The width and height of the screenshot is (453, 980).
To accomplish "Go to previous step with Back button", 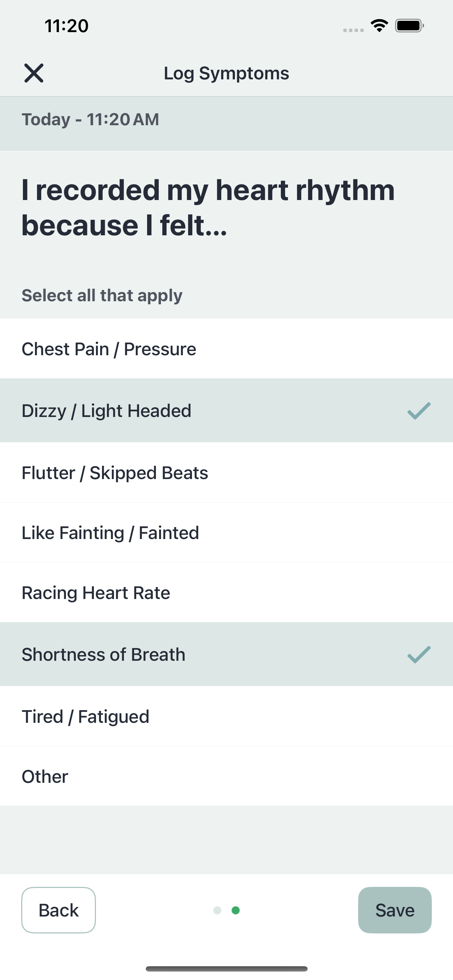I will (59, 910).
